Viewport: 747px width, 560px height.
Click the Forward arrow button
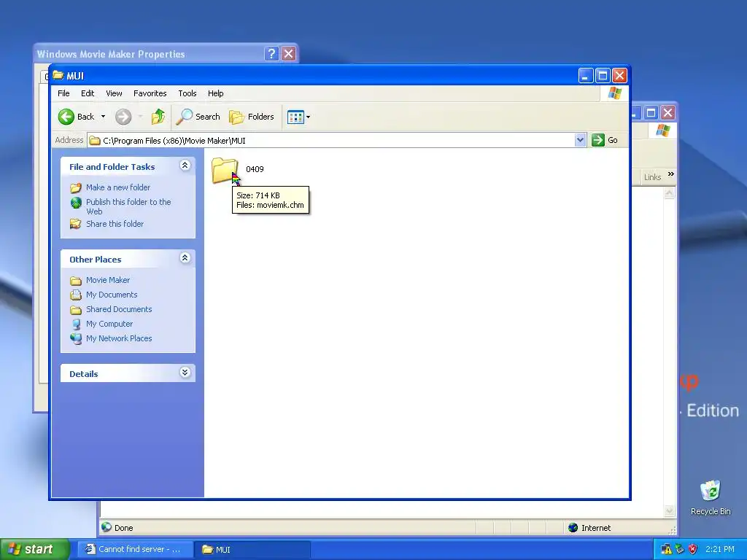123,117
